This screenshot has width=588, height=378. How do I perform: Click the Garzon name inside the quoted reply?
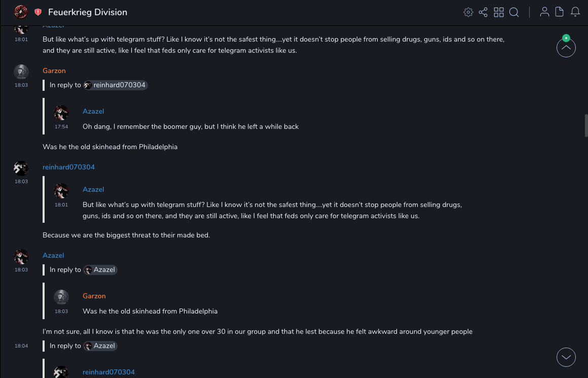click(94, 296)
